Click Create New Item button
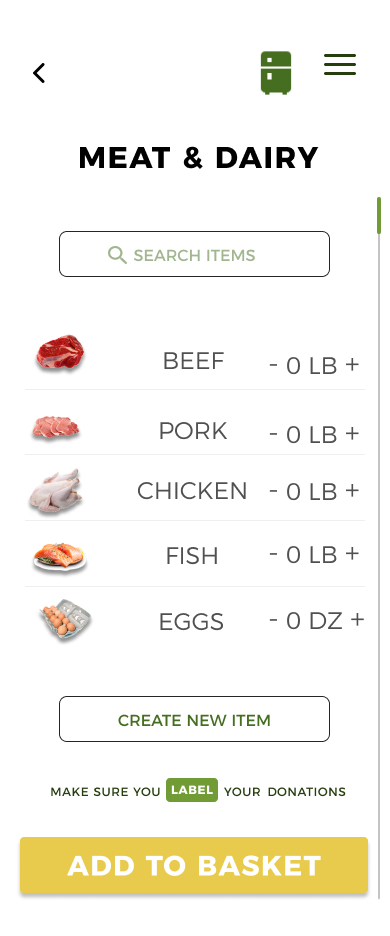This screenshot has height=936, width=390. [194, 719]
